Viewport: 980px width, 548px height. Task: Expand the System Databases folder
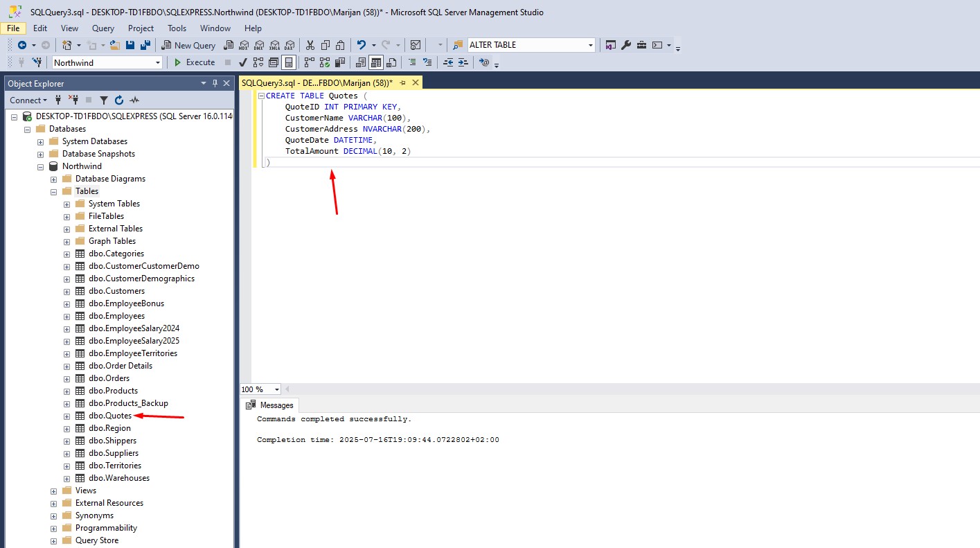(40, 141)
